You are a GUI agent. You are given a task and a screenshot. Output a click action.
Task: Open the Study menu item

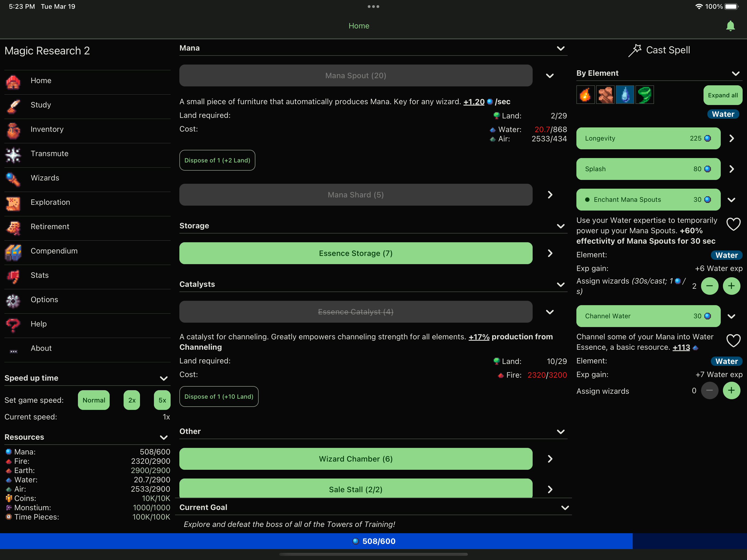(87, 106)
